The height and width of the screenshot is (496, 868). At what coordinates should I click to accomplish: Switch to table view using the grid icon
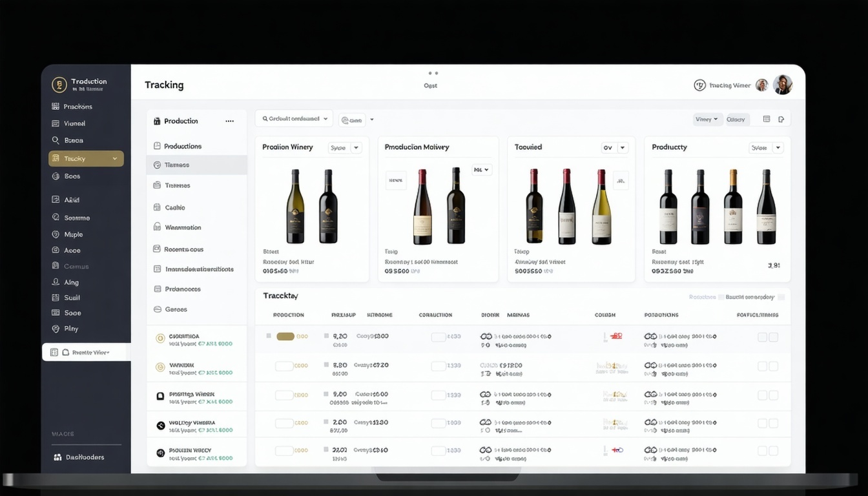click(767, 119)
